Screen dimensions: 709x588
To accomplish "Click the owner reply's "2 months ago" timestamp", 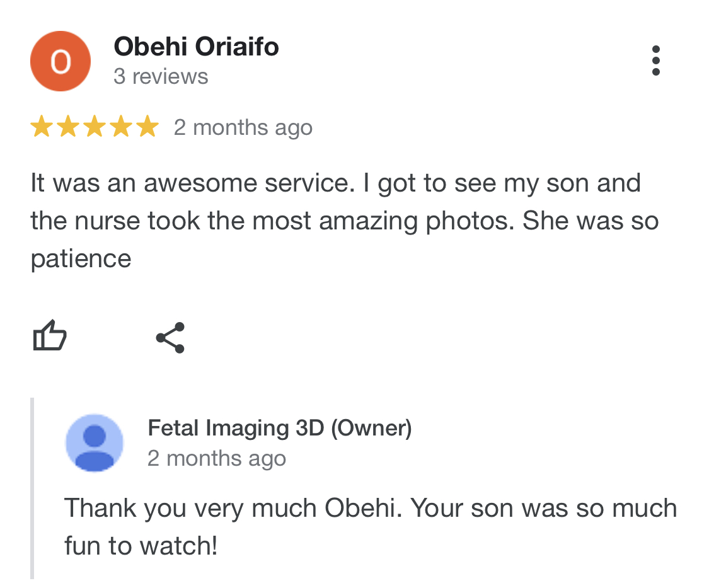I will 217,458.
